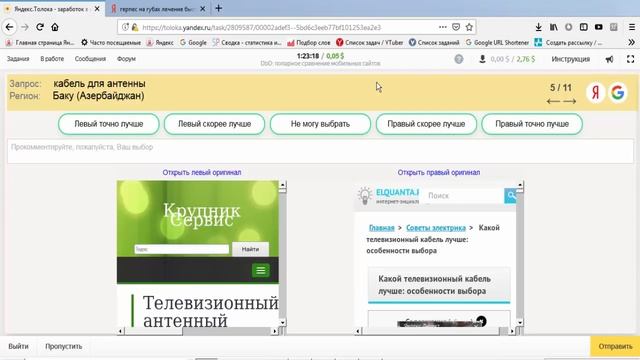640x360 pixels.
Task: Choose Правый точно лучше
Action: 532,124
